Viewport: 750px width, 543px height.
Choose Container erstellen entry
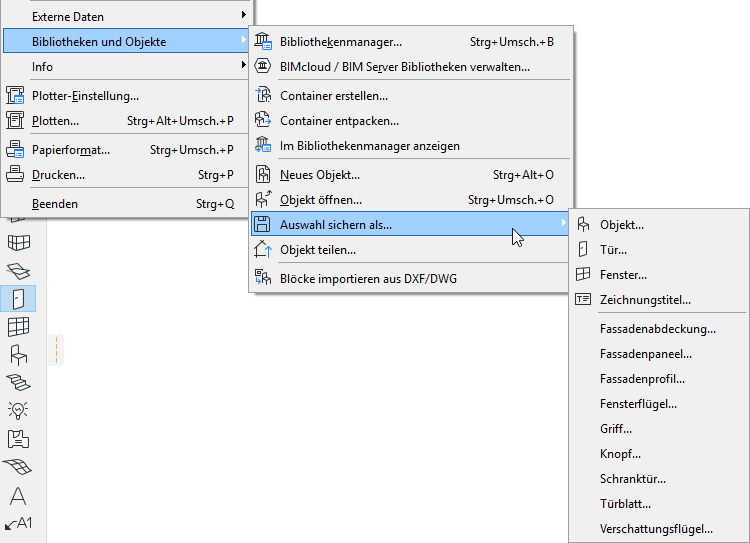(411, 96)
